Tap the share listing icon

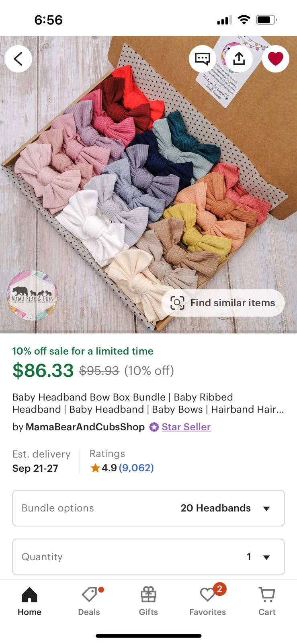pos(239,59)
